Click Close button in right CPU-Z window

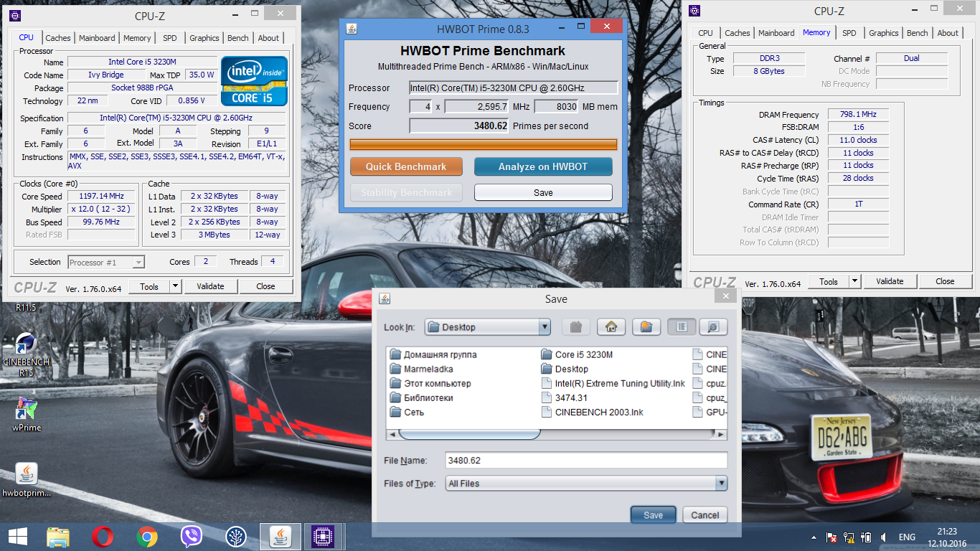coord(945,281)
